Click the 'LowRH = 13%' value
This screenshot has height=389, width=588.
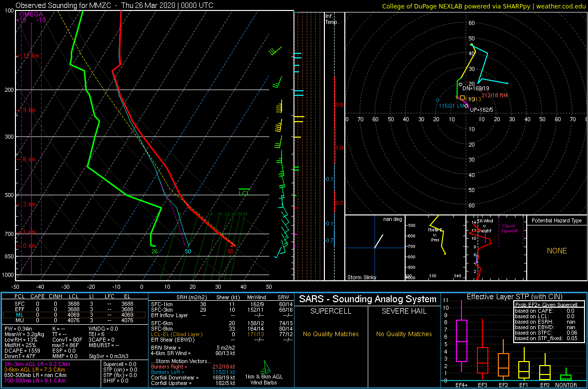(19, 340)
